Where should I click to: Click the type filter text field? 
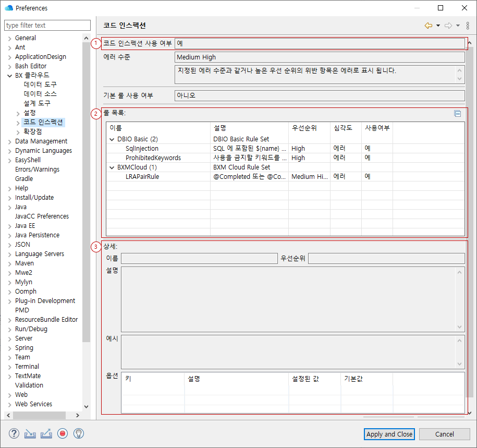pos(47,26)
